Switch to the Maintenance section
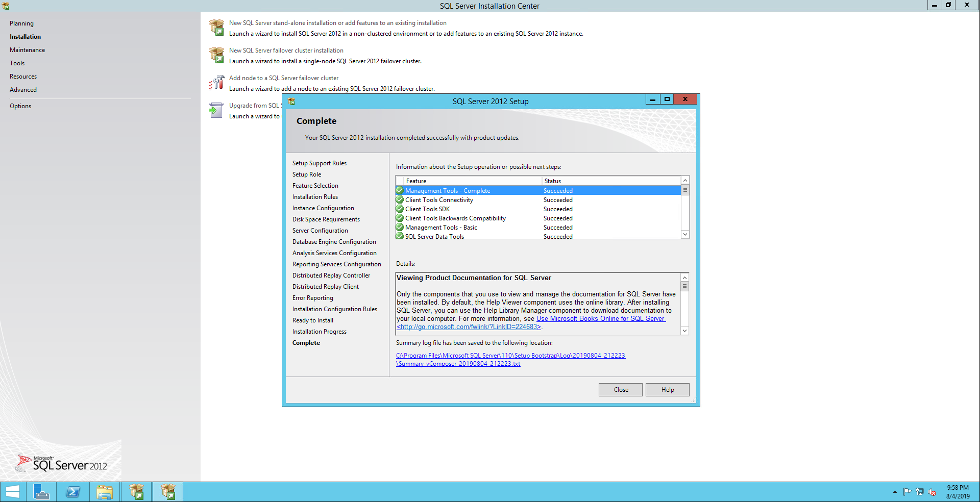The image size is (980, 502). pos(27,50)
